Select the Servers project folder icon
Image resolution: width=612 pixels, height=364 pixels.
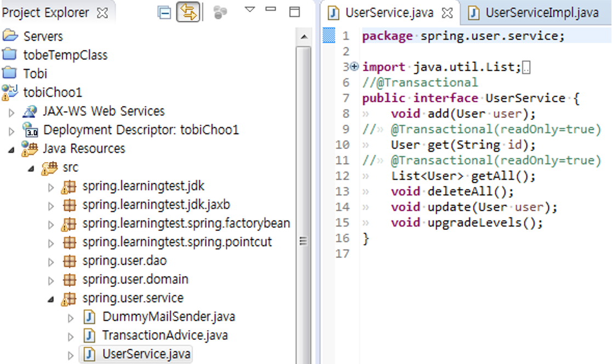10,36
